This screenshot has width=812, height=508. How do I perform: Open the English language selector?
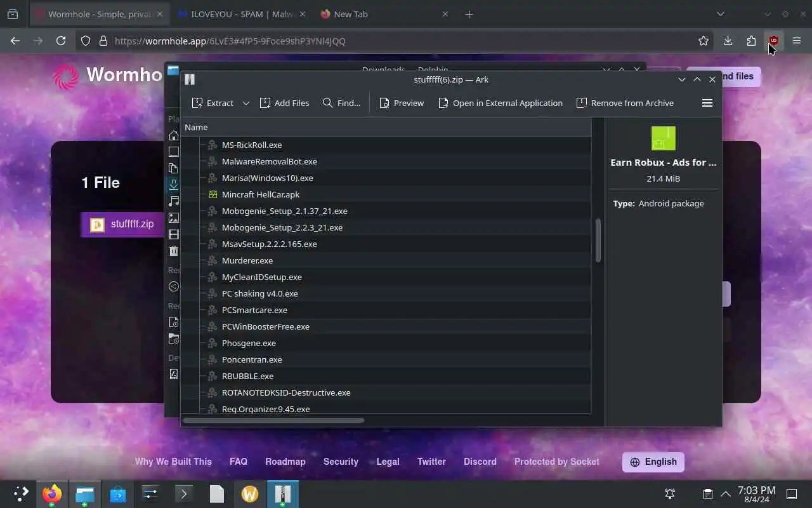point(653,462)
